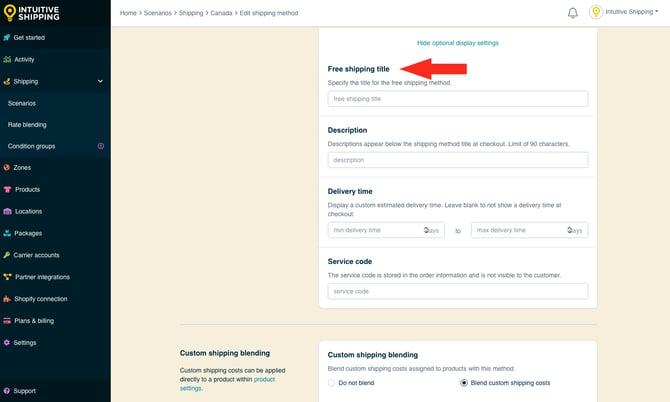Click the Shipping menu icon

(x=6, y=81)
